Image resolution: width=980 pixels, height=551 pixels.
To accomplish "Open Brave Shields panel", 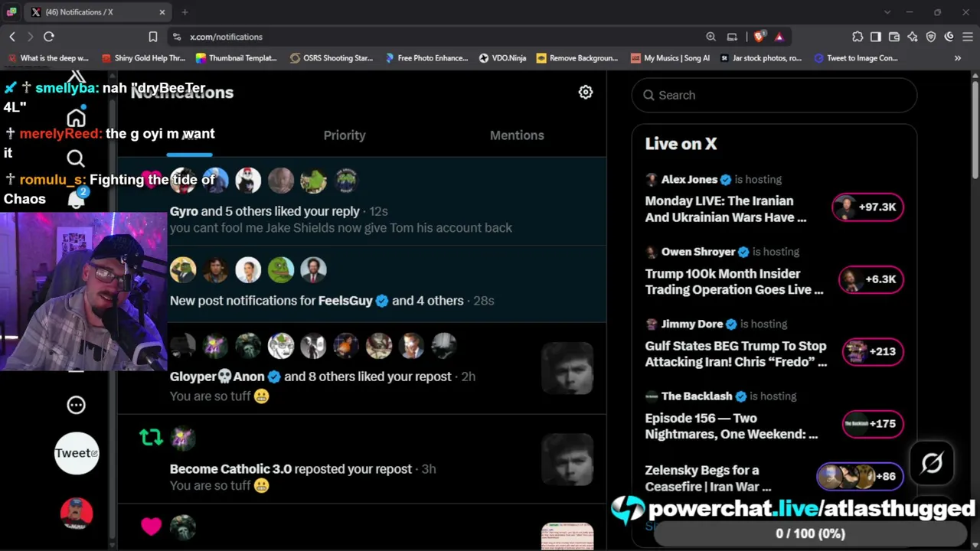I will coord(759,37).
